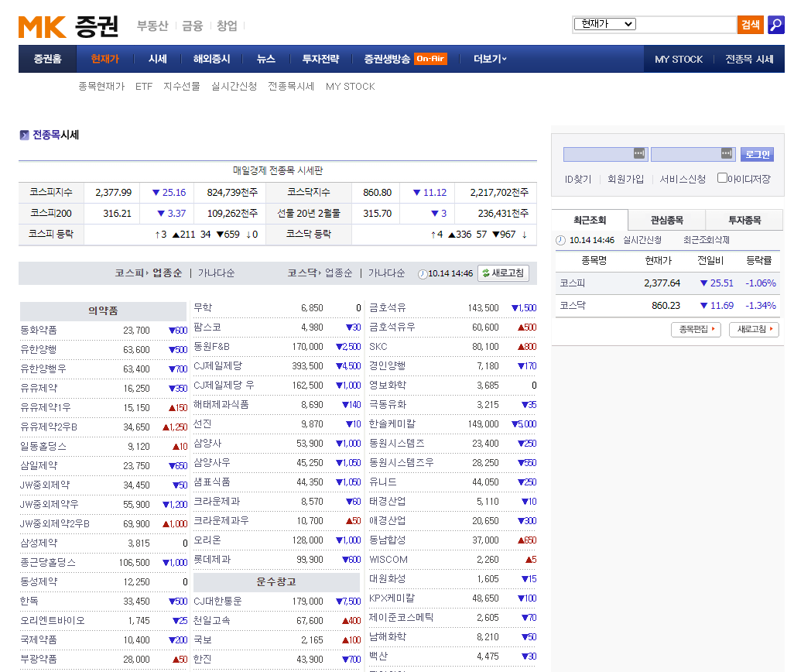794x672 pixels.
Task: Open the 증권홈 menu
Action: click(48, 59)
